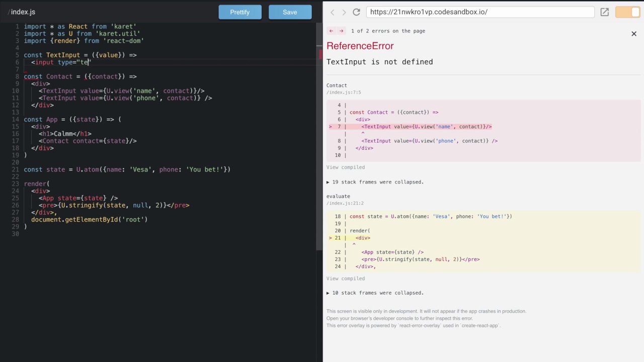
Task: Toggle the orange preview switch
Action: click(x=627, y=12)
